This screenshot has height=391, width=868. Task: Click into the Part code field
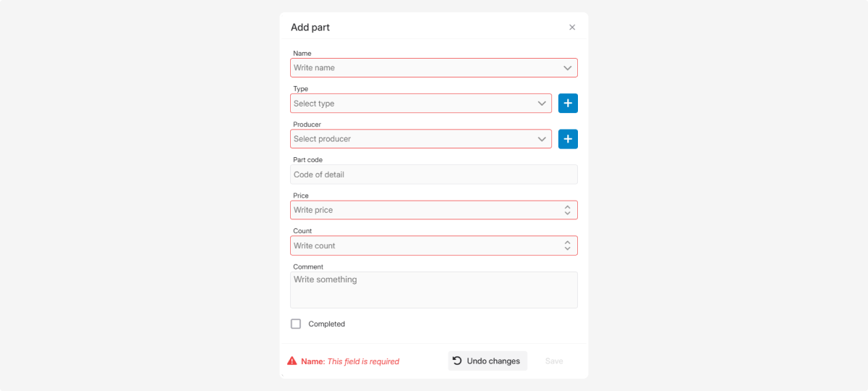pyautogui.click(x=433, y=175)
